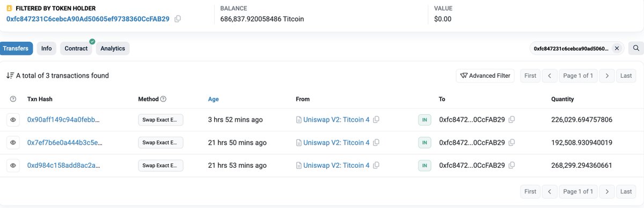Click contract file icon in 21 hrs 53 mins row
The width and height of the screenshot is (644, 208).
(298, 166)
